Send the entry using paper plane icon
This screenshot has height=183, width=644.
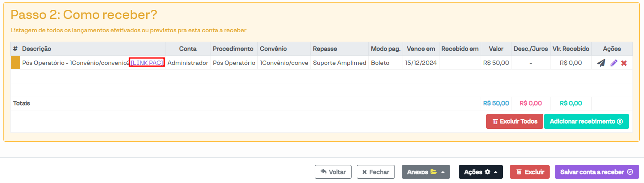tap(602, 63)
